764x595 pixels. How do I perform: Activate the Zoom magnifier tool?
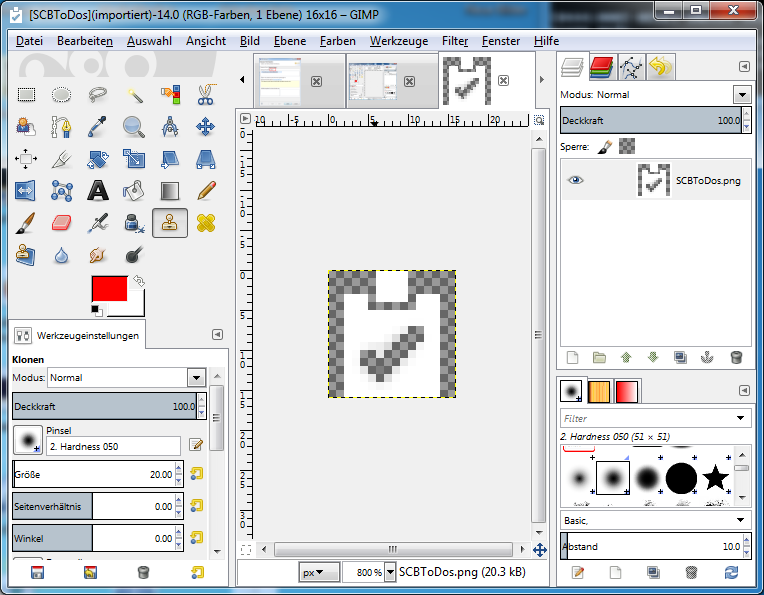[x=134, y=127]
